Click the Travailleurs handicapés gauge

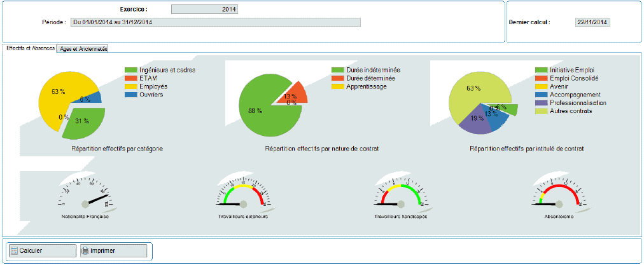tap(401, 196)
